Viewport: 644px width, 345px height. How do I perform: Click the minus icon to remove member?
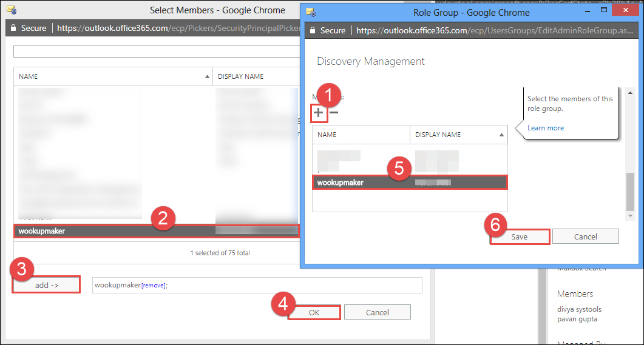point(334,112)
